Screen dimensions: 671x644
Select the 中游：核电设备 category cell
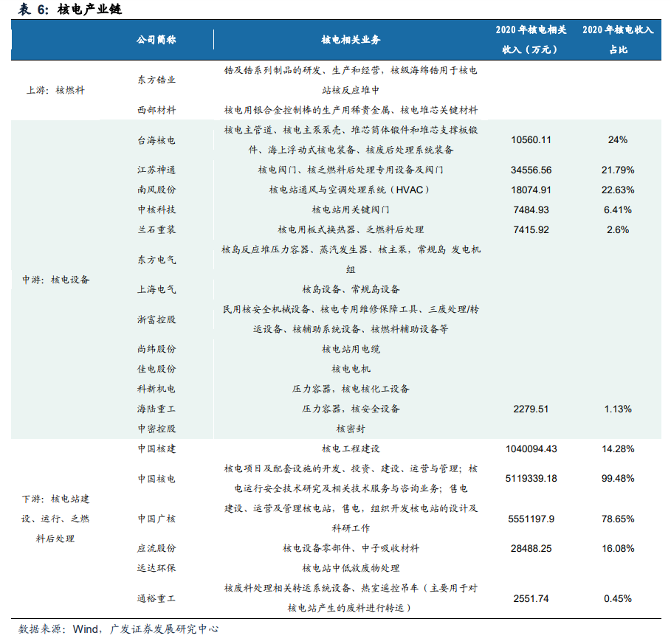point(55,280)
